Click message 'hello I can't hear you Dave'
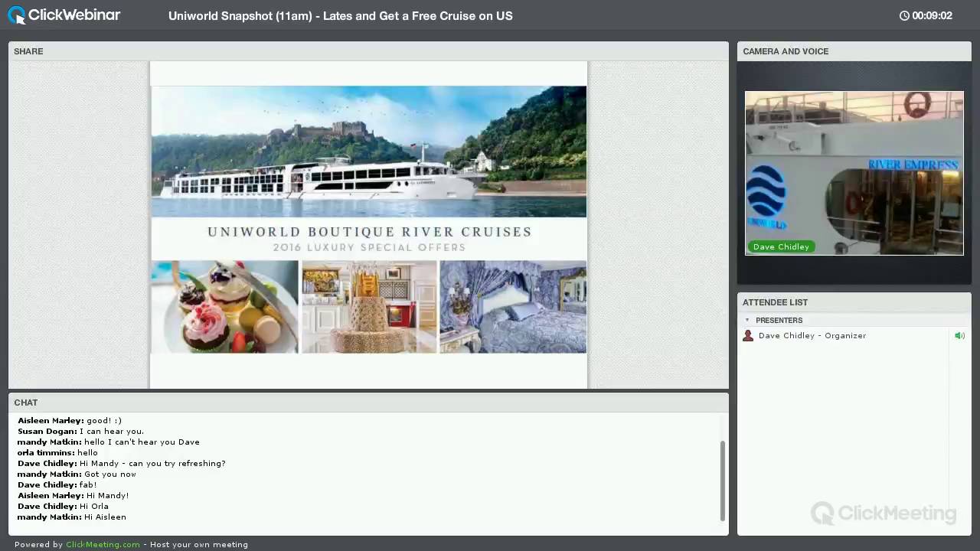The width and height of the screenshot is (980, 551). [142, 442]
